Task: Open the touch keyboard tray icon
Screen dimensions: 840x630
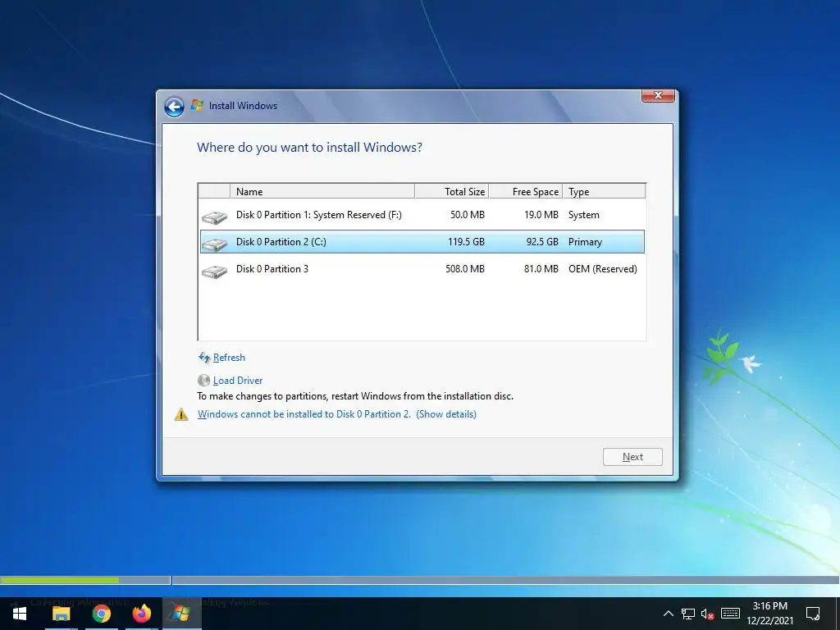Action: [730, 614]
